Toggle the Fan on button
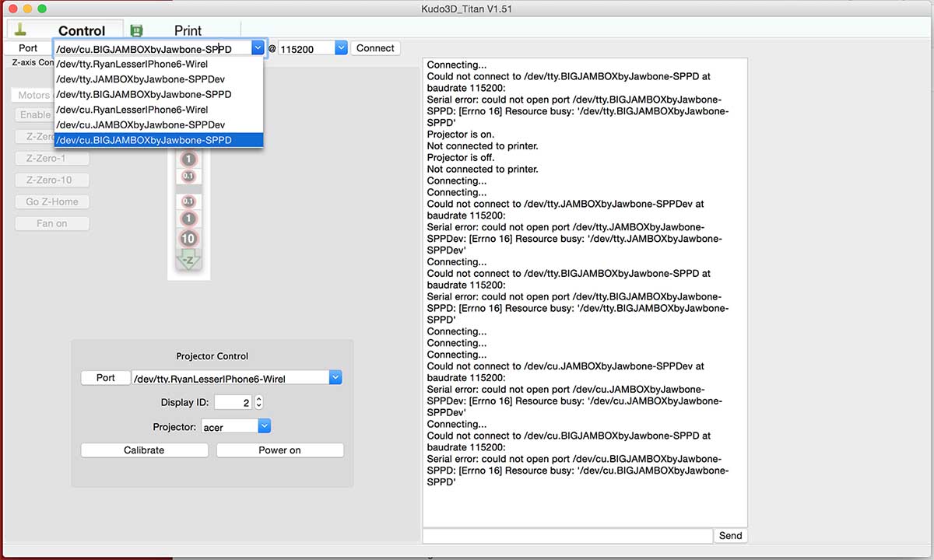The height and width of the screenshot is (560, 934). 52,223
